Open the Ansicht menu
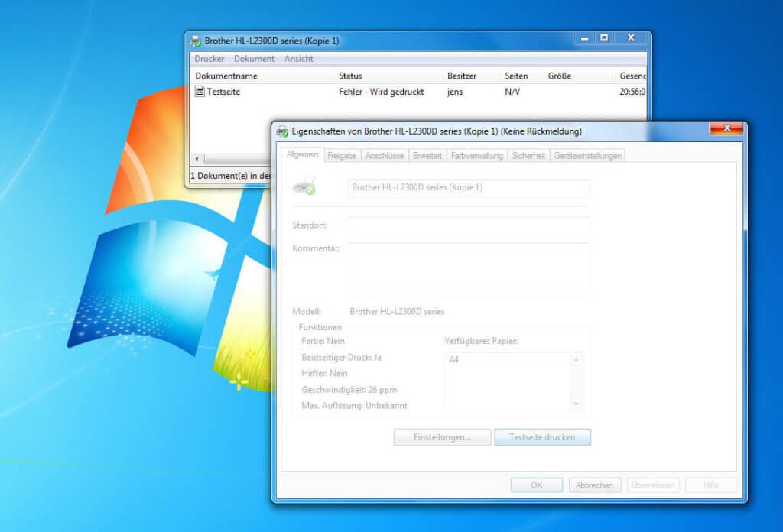The height and width of the screenshot is (532, 783). pyautogui.click(x=298, y=58)
